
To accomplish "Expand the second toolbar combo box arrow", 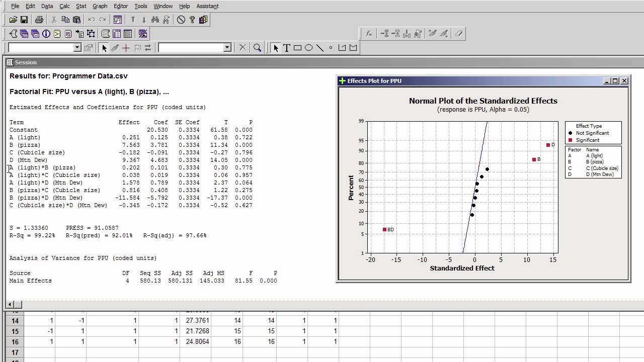I will pos(227,48).
